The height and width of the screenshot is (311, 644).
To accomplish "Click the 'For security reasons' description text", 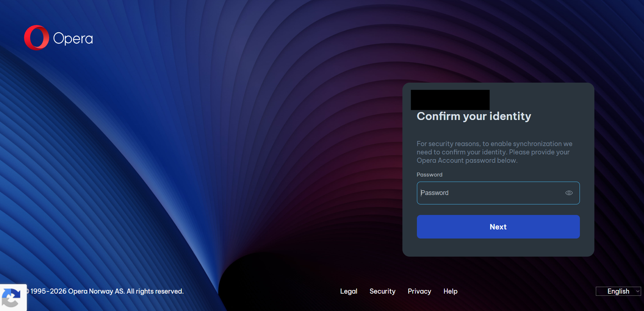I will [494, 152].
